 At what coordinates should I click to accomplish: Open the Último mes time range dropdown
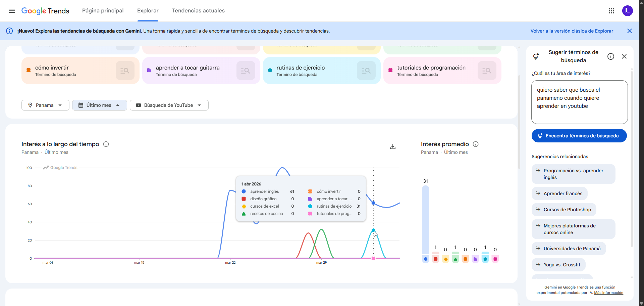click(x=100, y=105)
